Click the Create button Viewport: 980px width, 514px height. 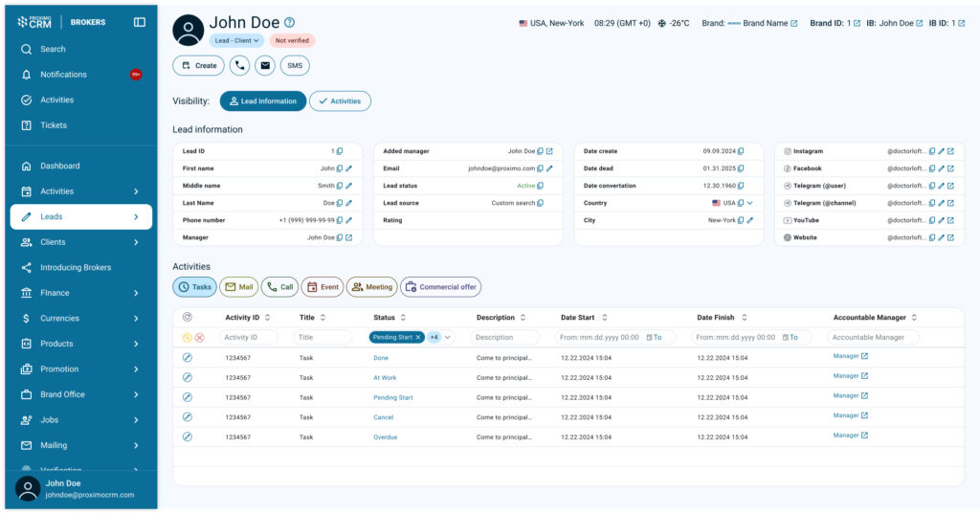198,66
